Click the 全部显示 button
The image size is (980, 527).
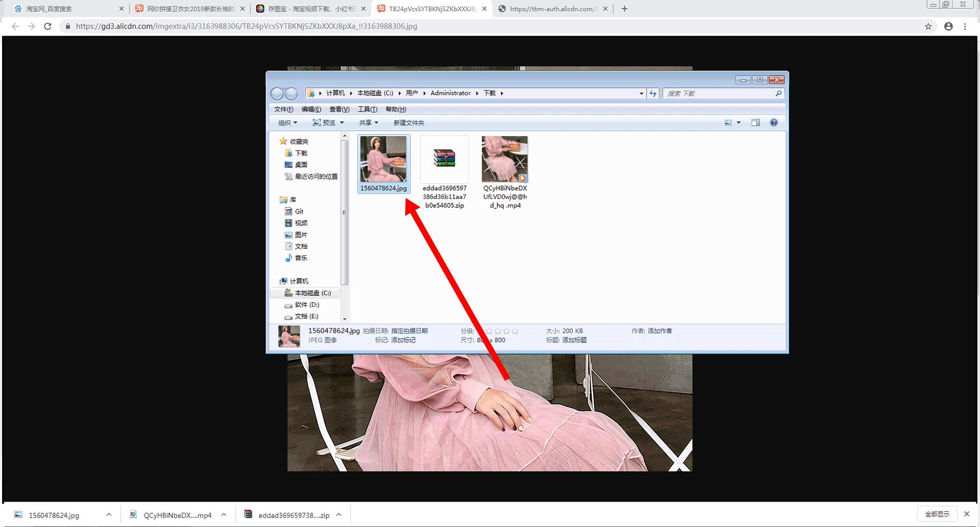click(937, 514)
